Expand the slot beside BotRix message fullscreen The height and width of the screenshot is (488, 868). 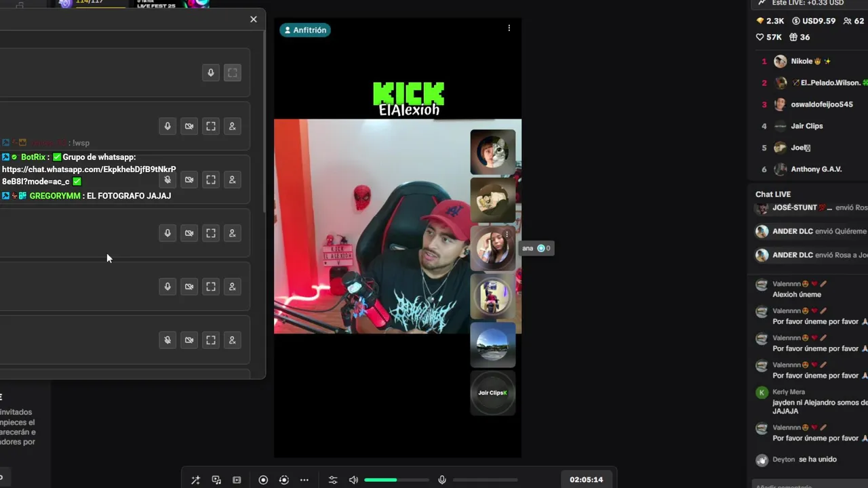point(211,180)
